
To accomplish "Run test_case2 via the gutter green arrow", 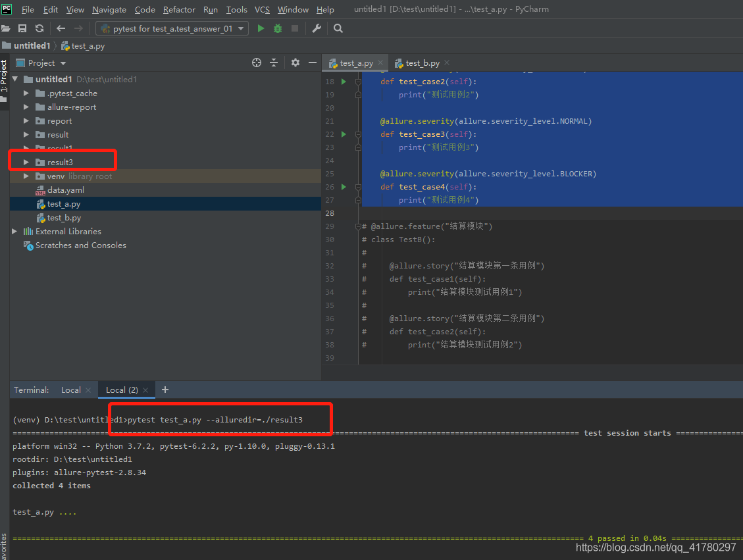I will point(344,82).
